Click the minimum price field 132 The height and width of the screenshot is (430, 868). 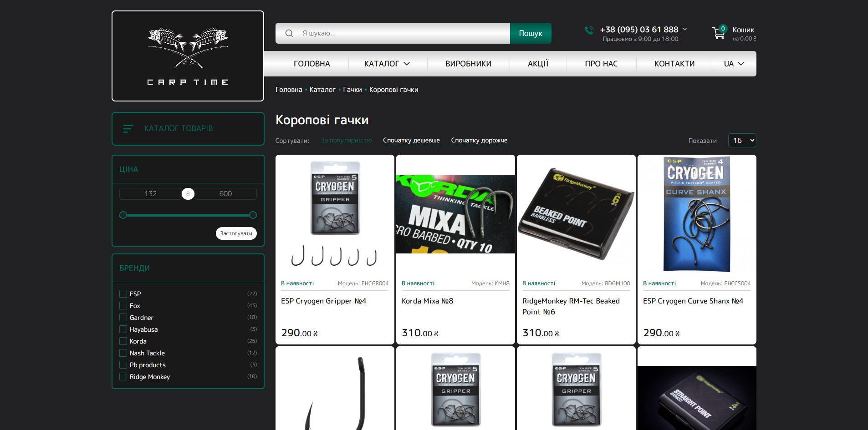coord(151,194)
